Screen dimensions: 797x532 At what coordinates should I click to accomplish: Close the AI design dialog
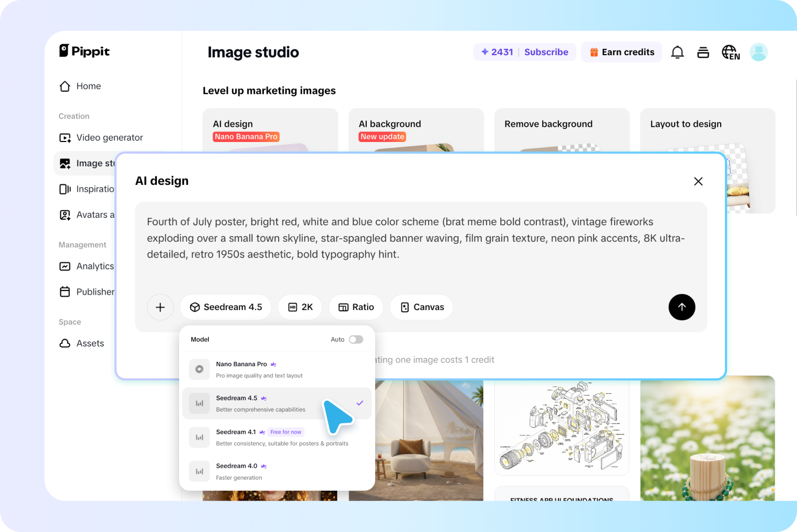click(698, 181)
